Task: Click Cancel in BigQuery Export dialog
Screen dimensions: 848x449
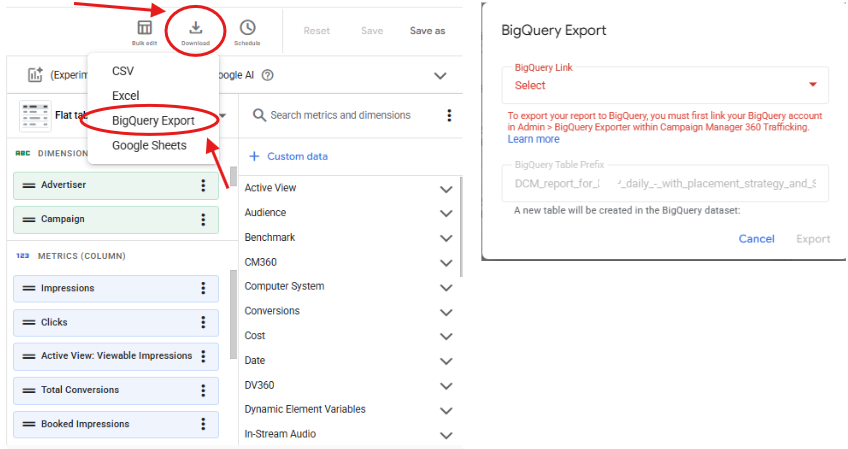Action: [x=757, y=239]
